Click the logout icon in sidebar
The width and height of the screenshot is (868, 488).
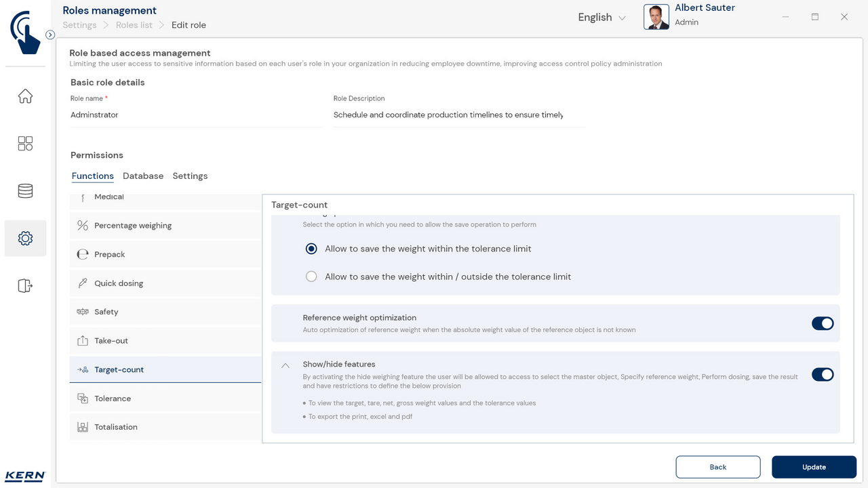click(25, 285)
